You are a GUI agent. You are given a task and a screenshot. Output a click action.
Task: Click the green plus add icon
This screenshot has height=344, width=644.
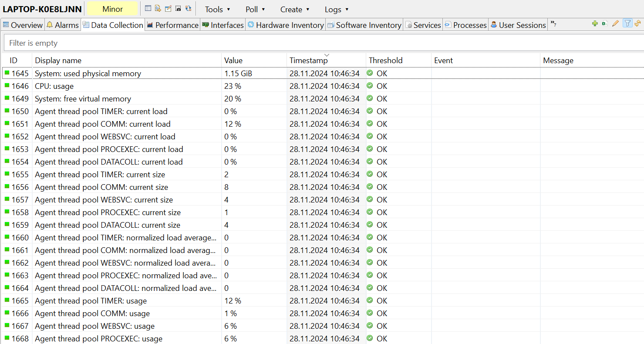595,24
